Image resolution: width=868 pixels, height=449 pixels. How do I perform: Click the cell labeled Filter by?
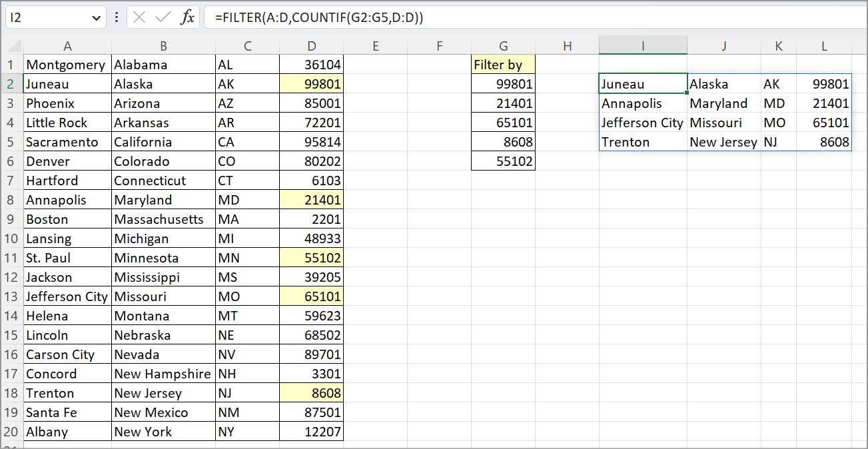[x=503, y=65]
